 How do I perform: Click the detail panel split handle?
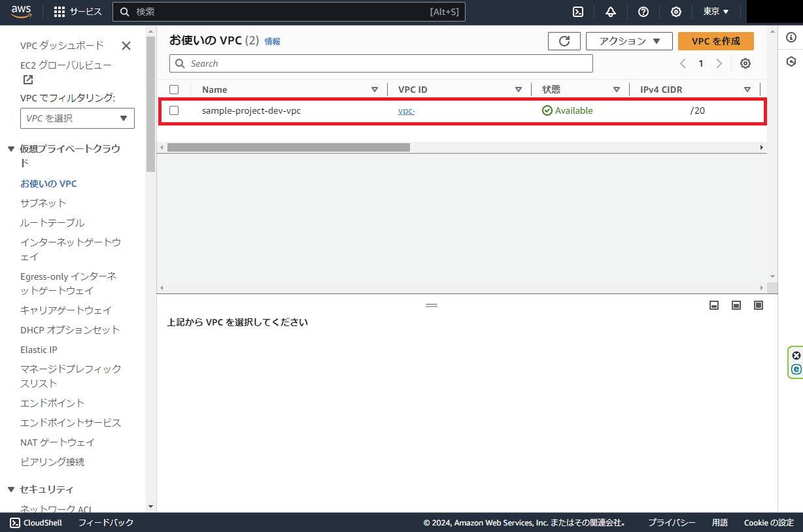pyautogui.click(x=432, y=305)
